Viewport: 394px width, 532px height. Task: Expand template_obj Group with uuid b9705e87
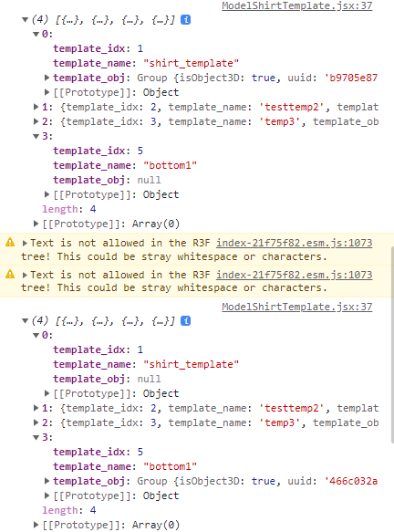coord(47,78)
